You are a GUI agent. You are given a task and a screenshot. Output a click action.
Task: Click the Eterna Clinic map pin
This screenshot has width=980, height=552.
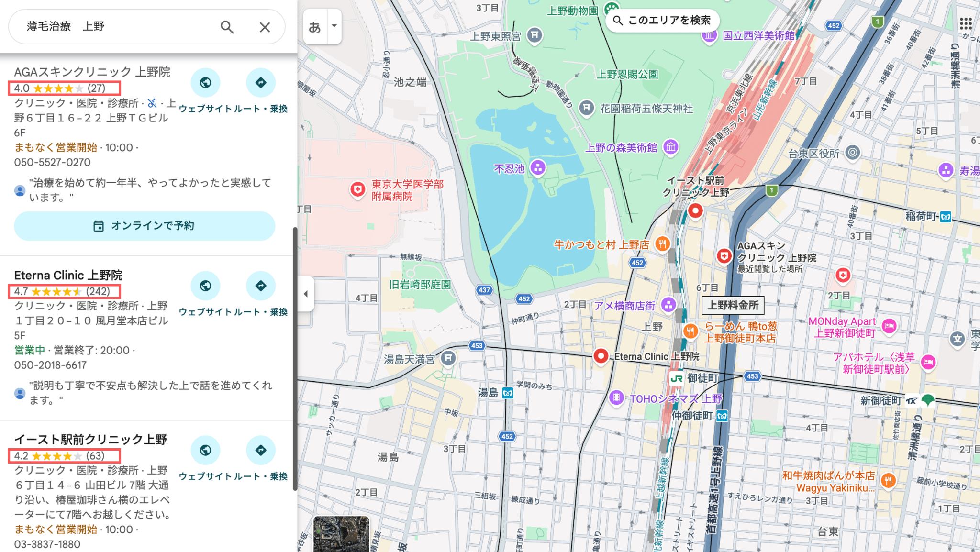coord(601,356)
